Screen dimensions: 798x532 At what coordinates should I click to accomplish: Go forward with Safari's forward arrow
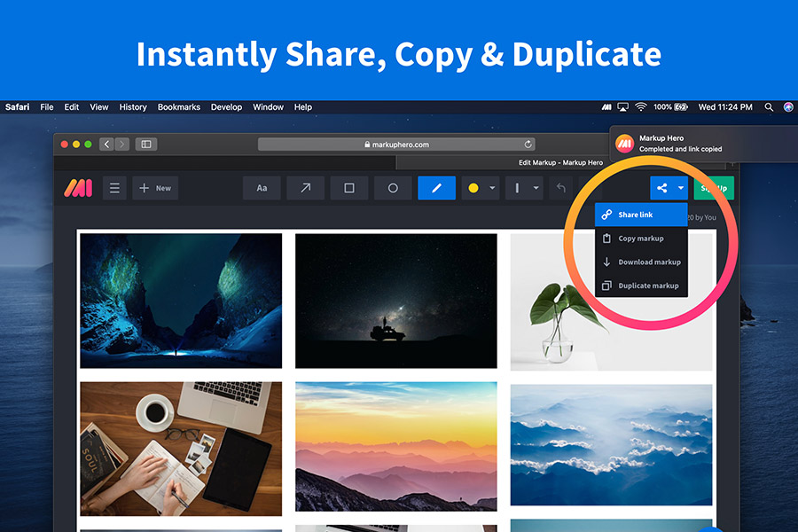click(x=122, y=144)
